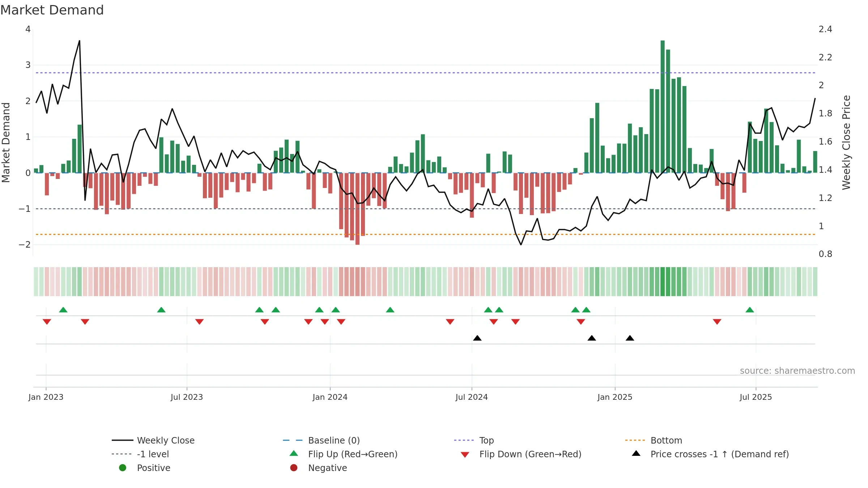Click the Market Demand chart title
Screen dimensions: 868x488
pos(52,10)
